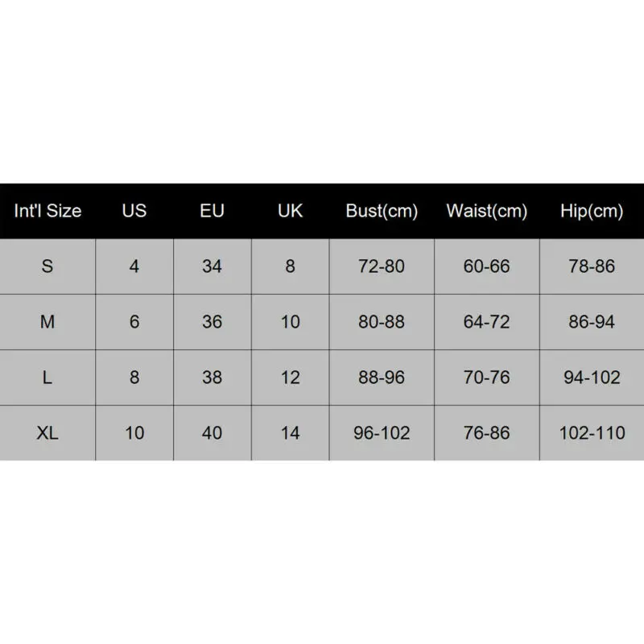Select the S size row label
Viewport: 644px width, 644px height.
47,266
